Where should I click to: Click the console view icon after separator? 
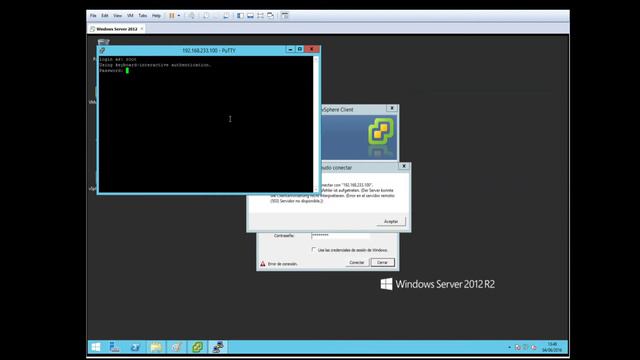[285, 16]
